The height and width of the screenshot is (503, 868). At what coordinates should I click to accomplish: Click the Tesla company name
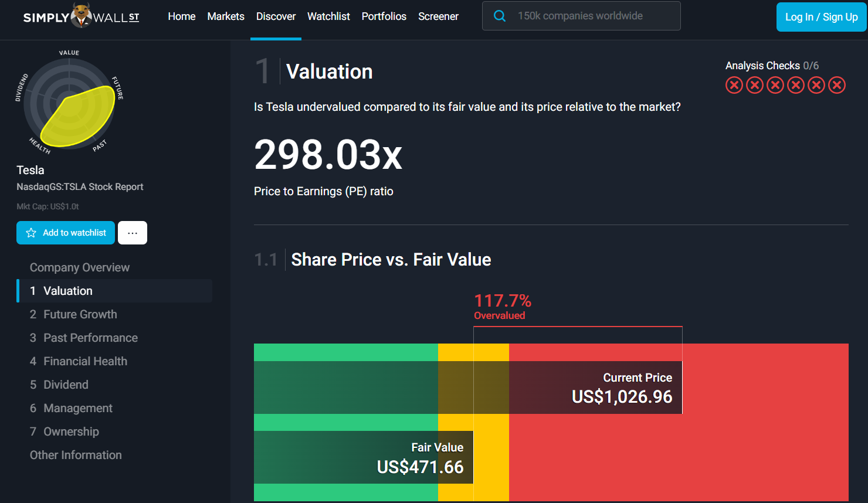click(x=30, y=170)
